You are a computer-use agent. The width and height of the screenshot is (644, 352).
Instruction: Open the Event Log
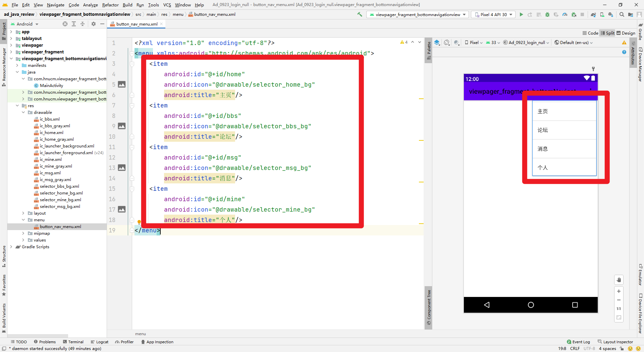click(578, 342)
